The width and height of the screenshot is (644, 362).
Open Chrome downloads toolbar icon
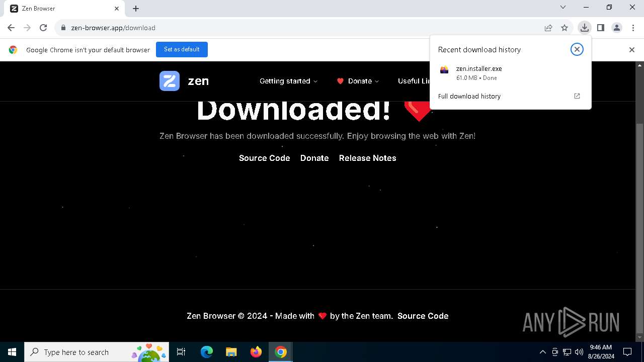pyautogui.click(x=584, y=28)
